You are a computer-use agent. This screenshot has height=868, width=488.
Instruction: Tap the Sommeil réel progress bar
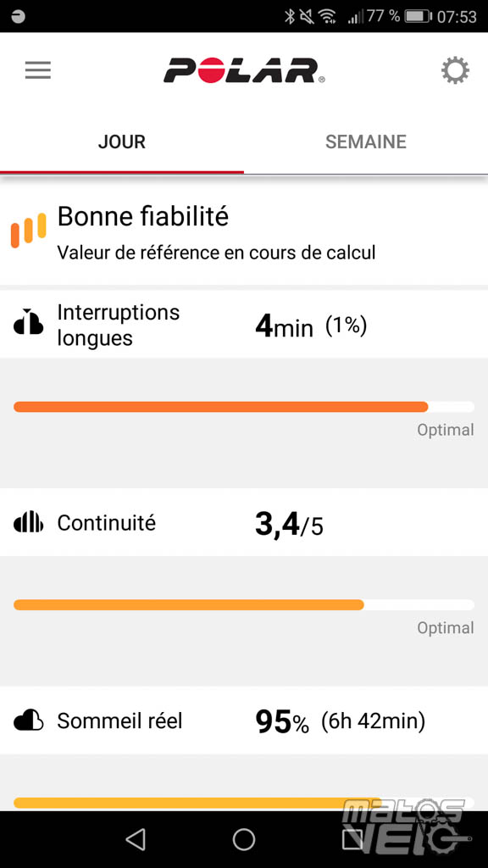point(244,803)
